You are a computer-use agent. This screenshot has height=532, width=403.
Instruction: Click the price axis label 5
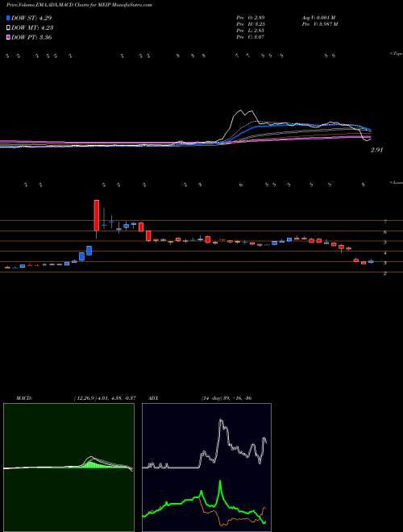385,243
